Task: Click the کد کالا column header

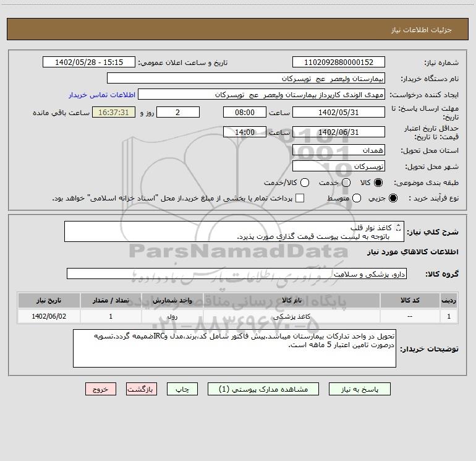Action: click(410, 300)
